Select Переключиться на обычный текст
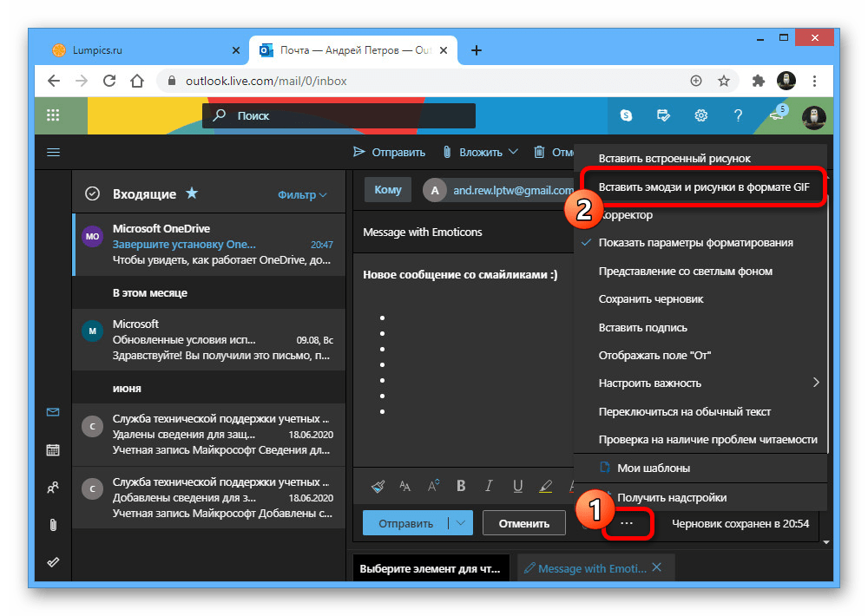Screen dimensions: 868x616 pos(700,412)
